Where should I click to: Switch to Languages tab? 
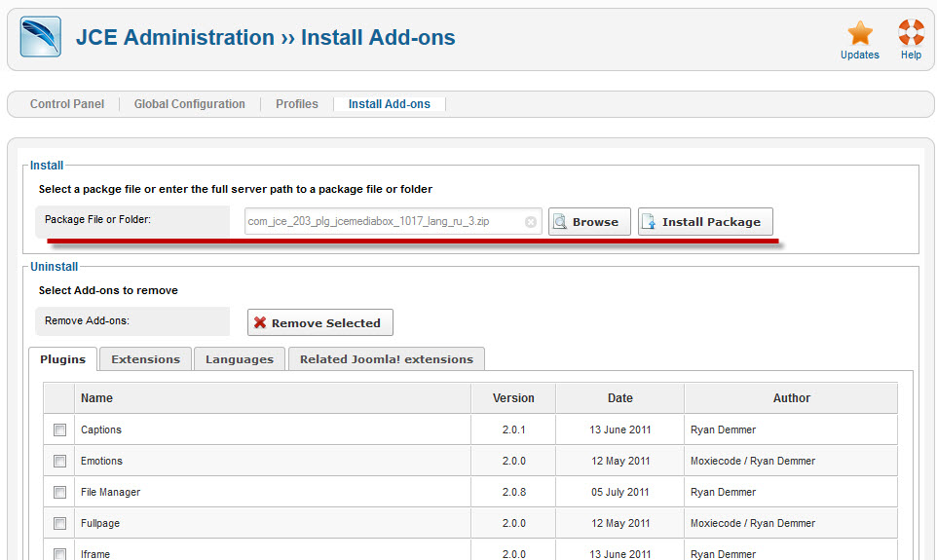(240, 359)
